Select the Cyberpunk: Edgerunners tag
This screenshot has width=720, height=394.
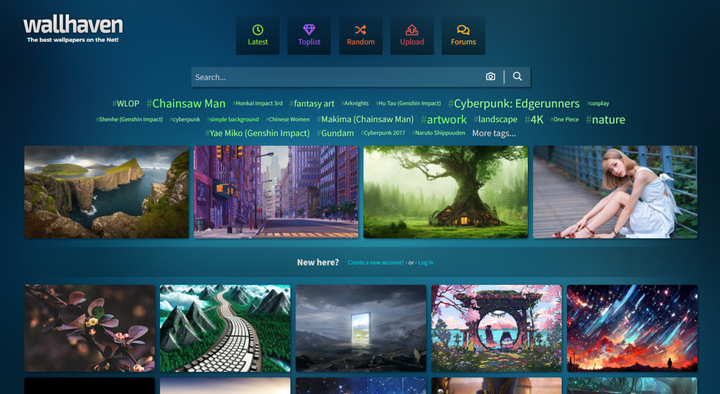click(x=514, y=103)
